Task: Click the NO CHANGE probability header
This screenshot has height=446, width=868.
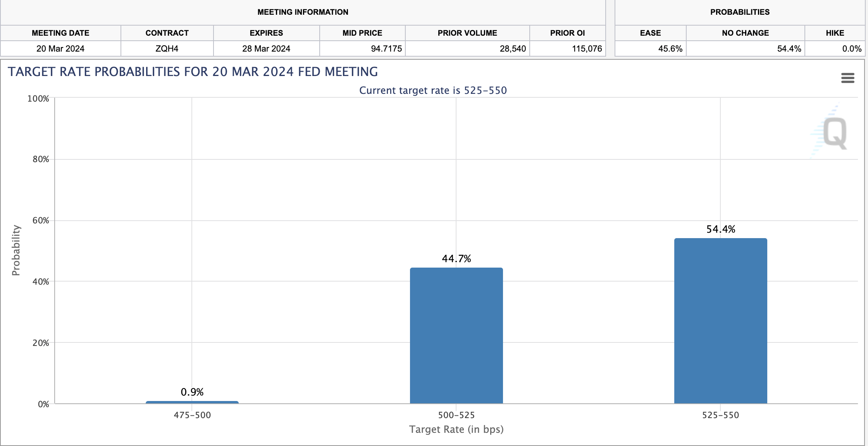Action: [x=745, y=33]
